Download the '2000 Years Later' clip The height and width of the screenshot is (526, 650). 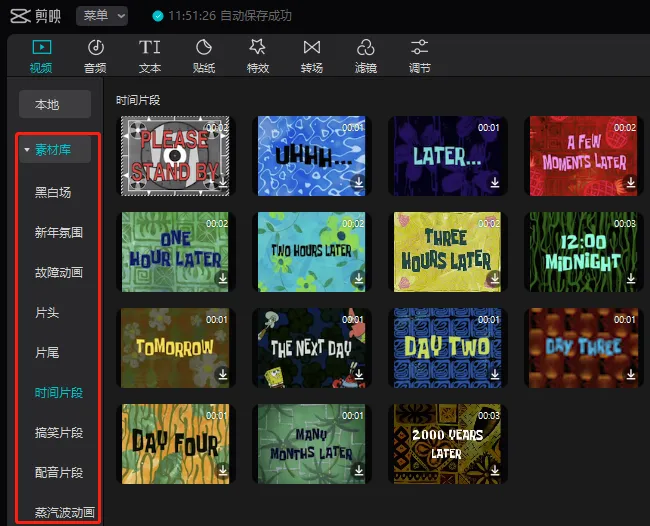(494, 470)
